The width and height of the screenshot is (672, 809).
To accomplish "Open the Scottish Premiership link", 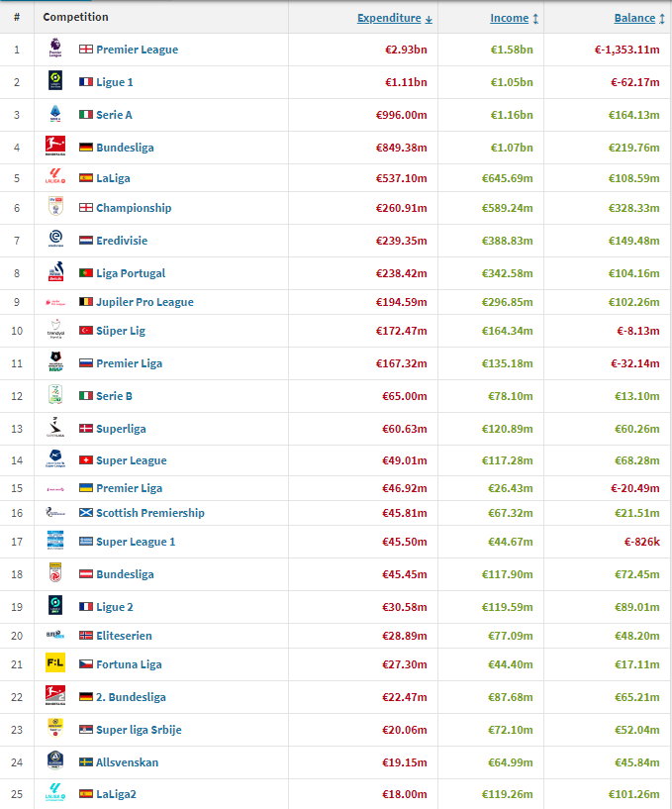I will pos(150,513).
